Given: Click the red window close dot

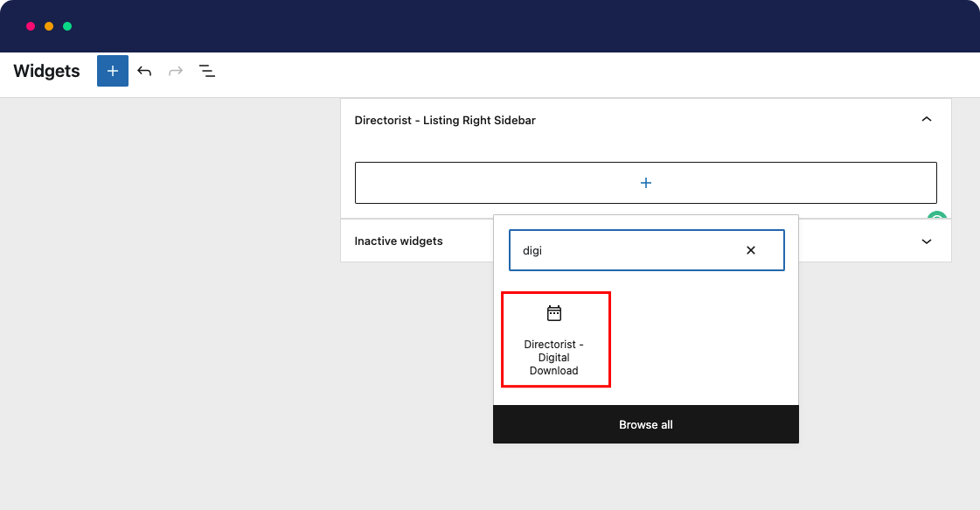Looking at the screenshot, I should click(x=31, y=26).
